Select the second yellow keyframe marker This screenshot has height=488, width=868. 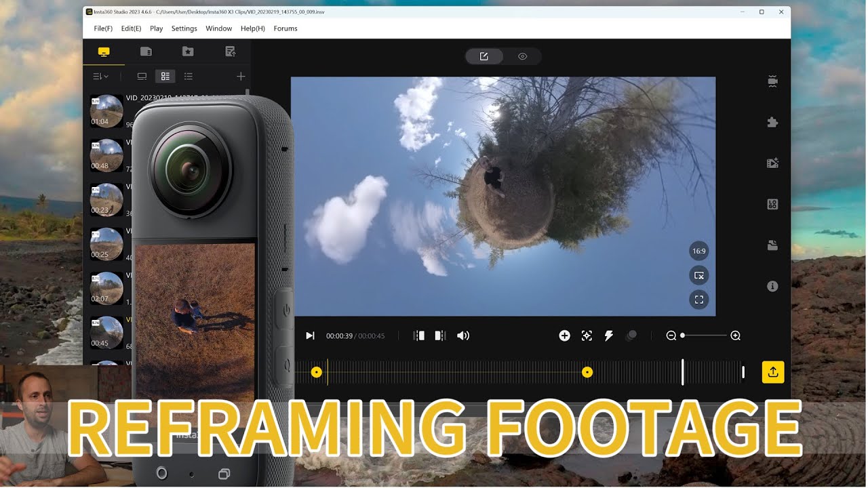(x=587, y=372)
